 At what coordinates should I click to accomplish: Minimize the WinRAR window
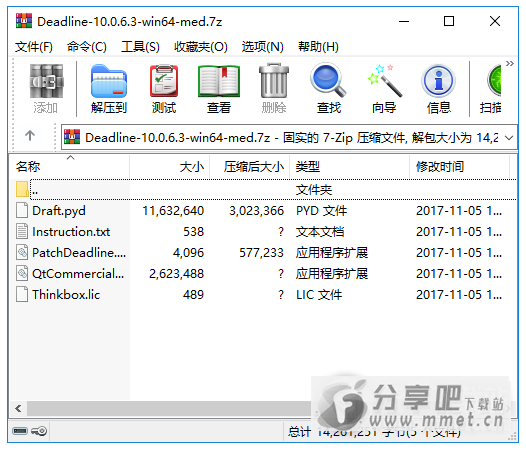pos(404,21)
